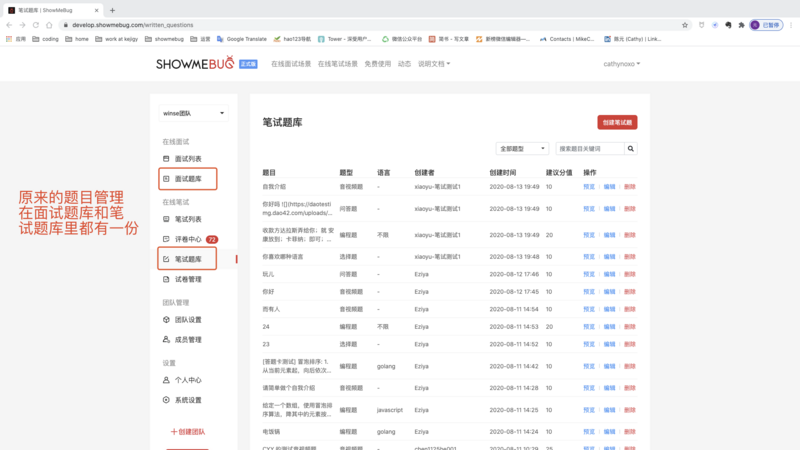Expand the 说明文档 menu

434,64
